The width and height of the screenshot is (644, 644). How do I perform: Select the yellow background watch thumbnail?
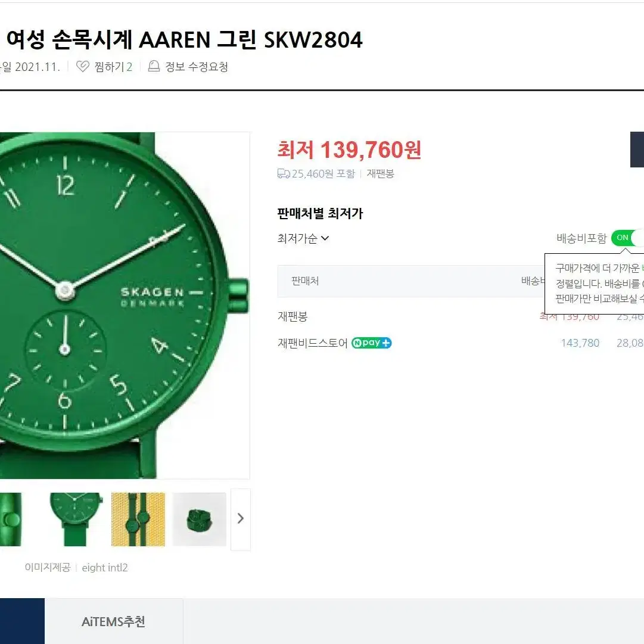tap(138, 519)
